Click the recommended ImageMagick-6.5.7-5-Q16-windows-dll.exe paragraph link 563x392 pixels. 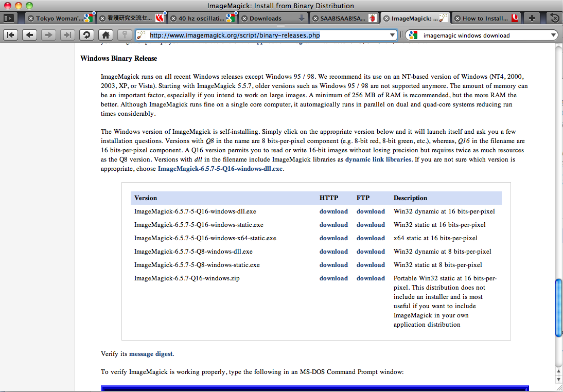(220, 169)
